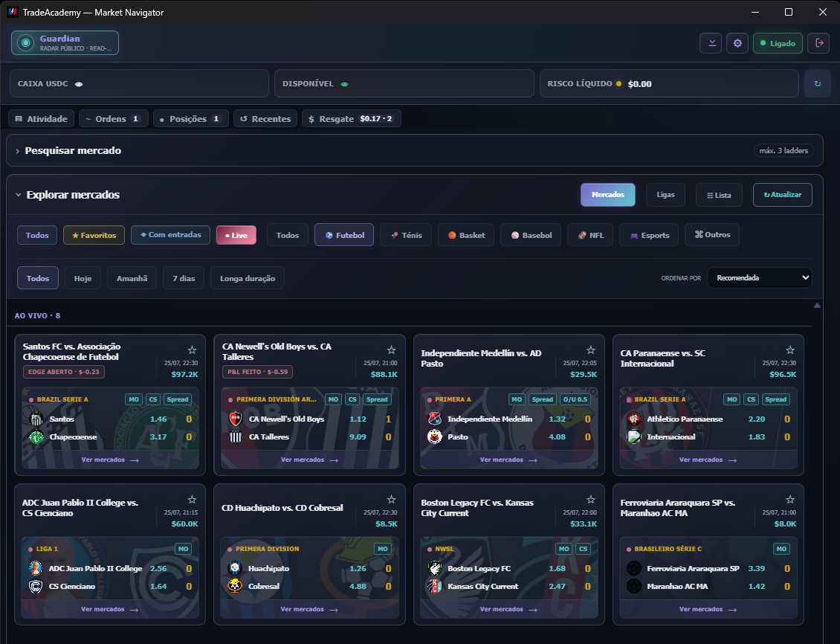
Task: Filter matches by Hoje
Action: click(83, 278)
